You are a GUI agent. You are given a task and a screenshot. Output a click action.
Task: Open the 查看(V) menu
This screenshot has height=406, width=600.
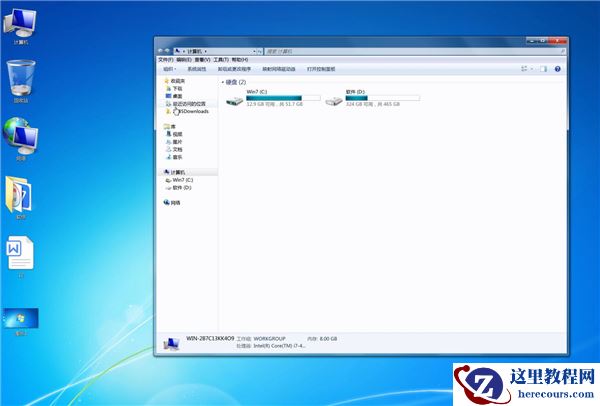(202, 60)
